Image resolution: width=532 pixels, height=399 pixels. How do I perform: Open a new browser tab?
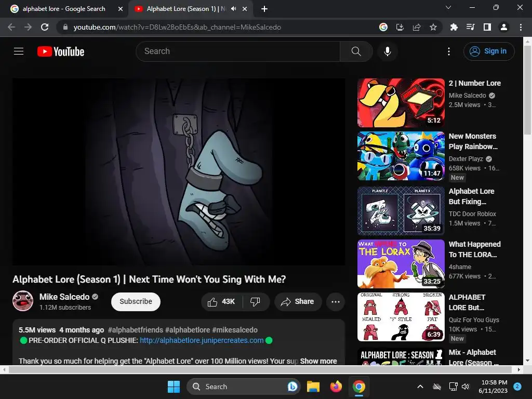(x=264, y=9)
